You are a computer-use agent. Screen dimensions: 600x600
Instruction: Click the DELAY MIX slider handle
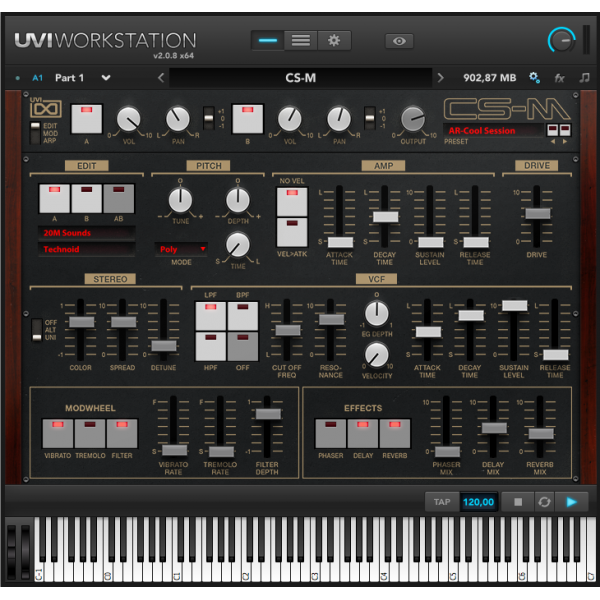494,428
